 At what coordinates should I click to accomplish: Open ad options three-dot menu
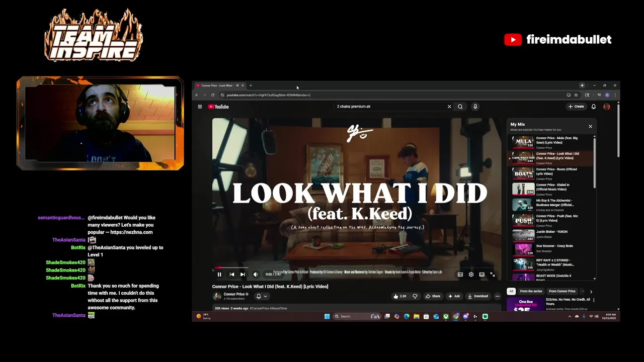(594, 300)
